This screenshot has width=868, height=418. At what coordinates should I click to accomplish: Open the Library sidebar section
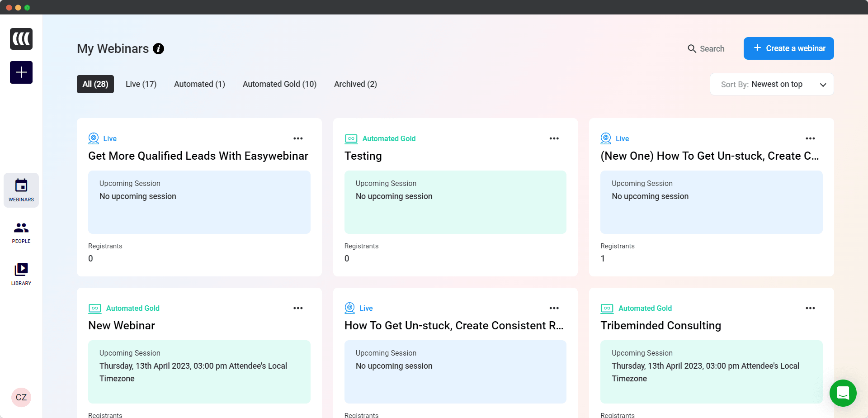[21, 274]
